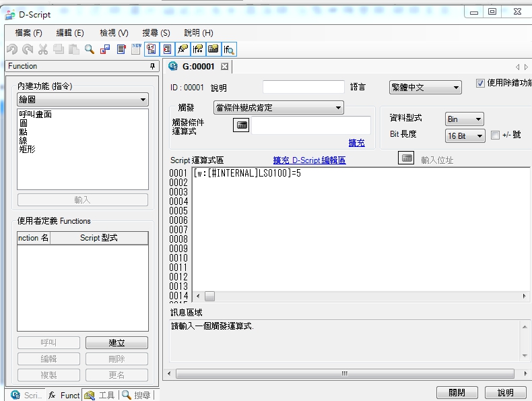The image size is (532, 401).
Task: Open the 語言 dropdown showing 繁體中文
Action: point(425,88)
